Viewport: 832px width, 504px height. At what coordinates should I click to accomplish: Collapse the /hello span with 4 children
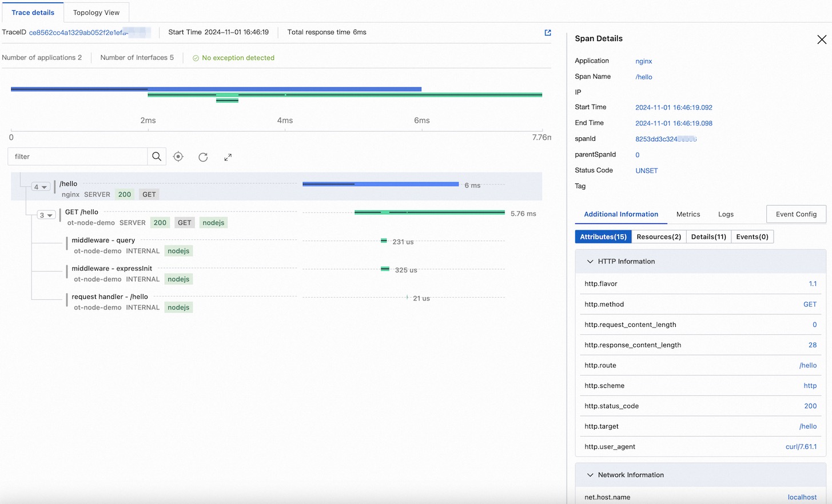click(x=41, y=187)
